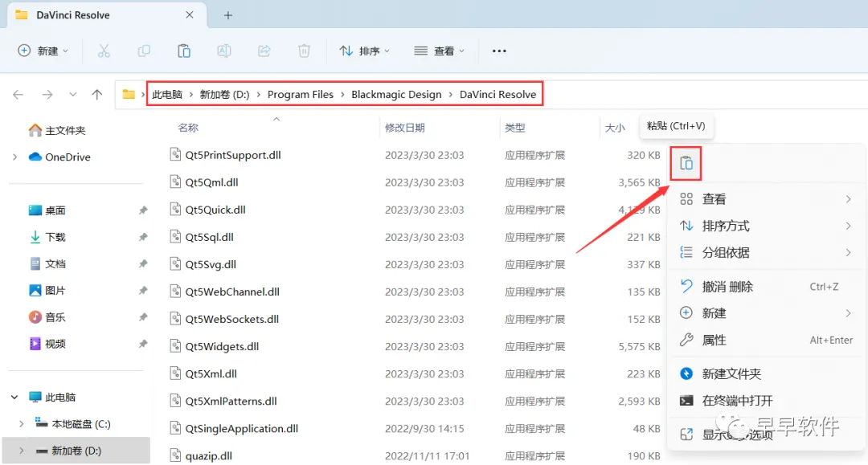Choose 撤消 删除 in context menu
This screenshot has height=465, width=868.
tap(766, 287)
